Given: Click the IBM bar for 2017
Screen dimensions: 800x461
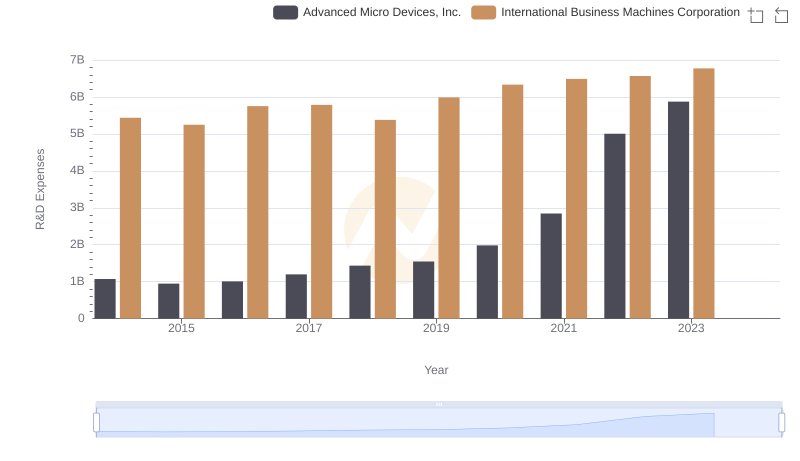Looking at the screenshot, I should [321, 212].
